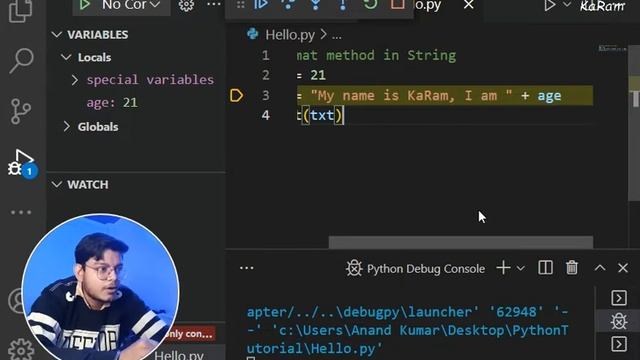Open the Source Control view
This screenshot has height=360, width=640.
coord(21,111)
